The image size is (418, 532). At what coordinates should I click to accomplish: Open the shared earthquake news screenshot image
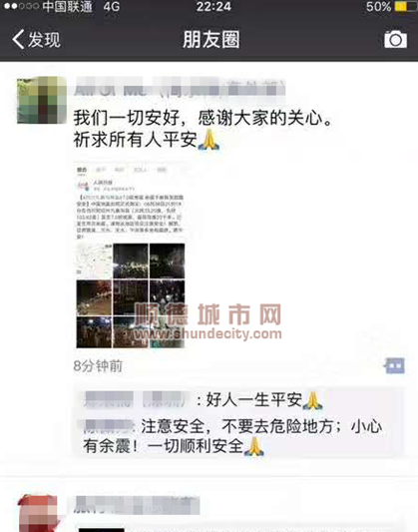[x=130, y=256]
